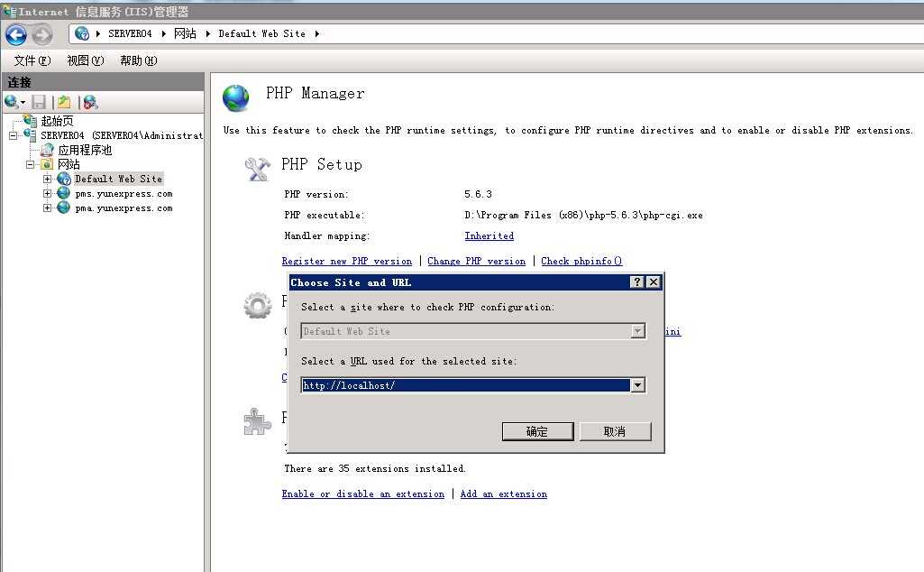
Task: Select Default Web Site in tree
Action: (118, 179)
